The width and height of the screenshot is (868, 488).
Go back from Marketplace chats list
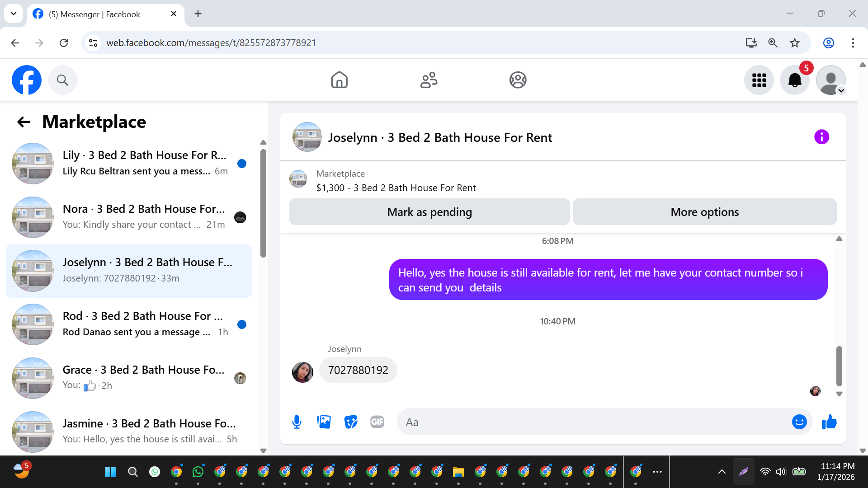24,122
